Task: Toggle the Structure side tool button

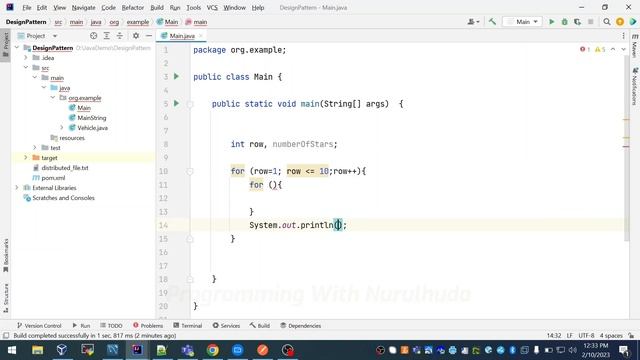Action: coord(5,298)
